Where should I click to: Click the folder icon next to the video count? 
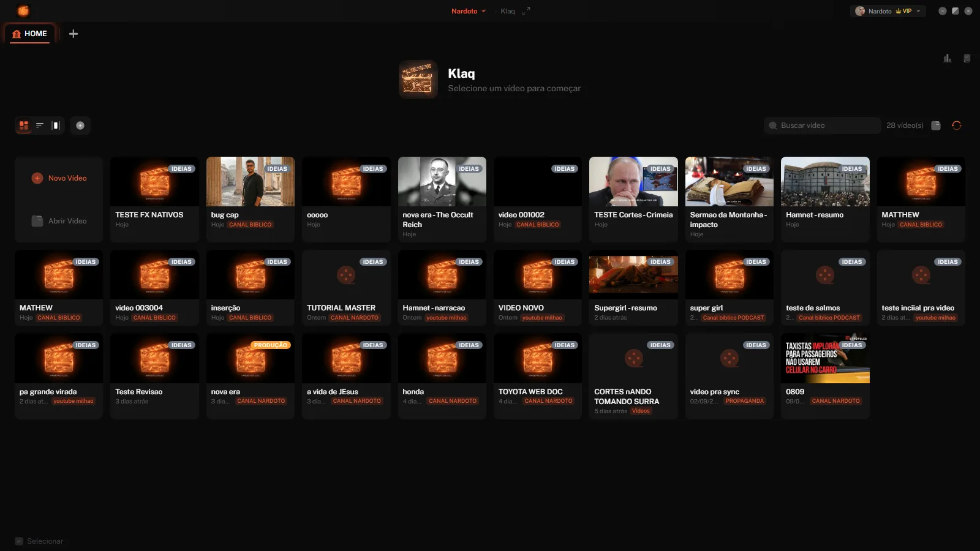(x=936, y=126)
